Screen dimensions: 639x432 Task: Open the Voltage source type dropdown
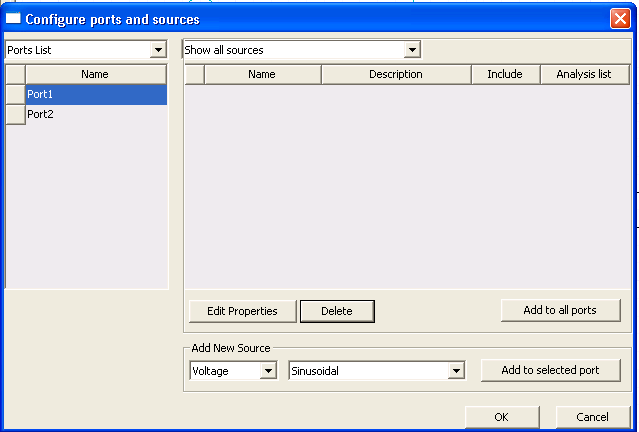click(x=268, y=371)
